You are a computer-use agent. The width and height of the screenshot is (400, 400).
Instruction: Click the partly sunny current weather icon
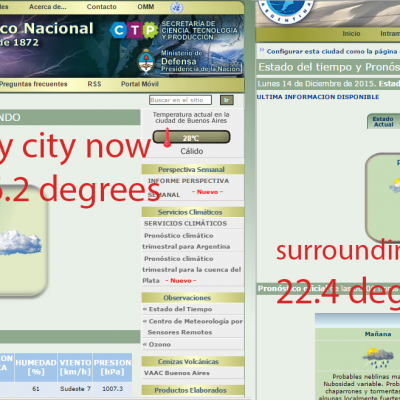pos(395,185)
